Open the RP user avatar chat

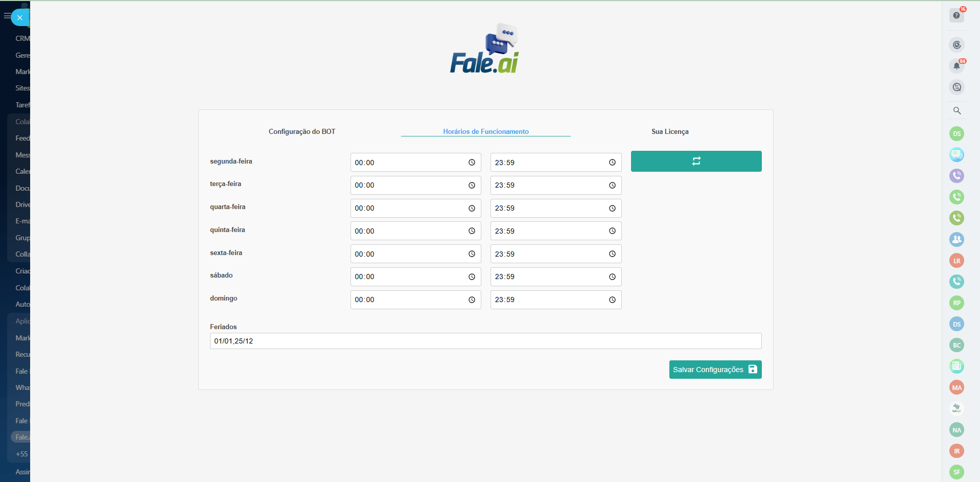956,303
